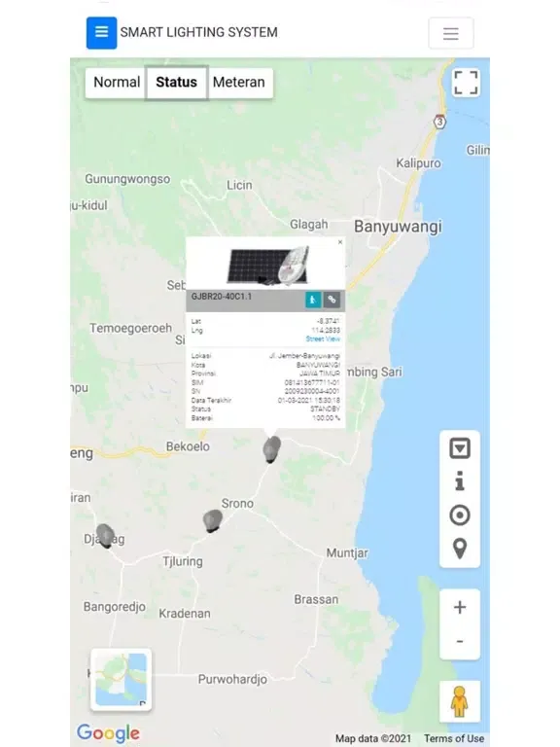Open device info via teal icon button
The width and height of the screenshot is (560, 747).
(313, 300)
